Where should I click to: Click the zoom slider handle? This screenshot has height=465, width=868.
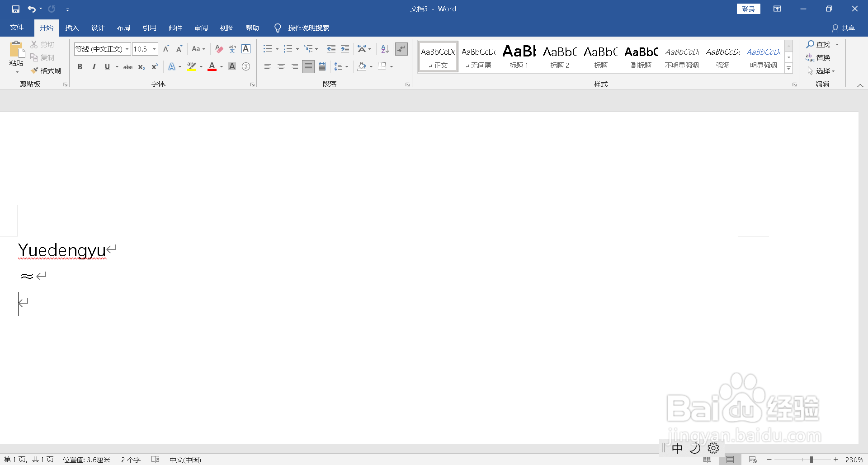click(x=811, y=460)
